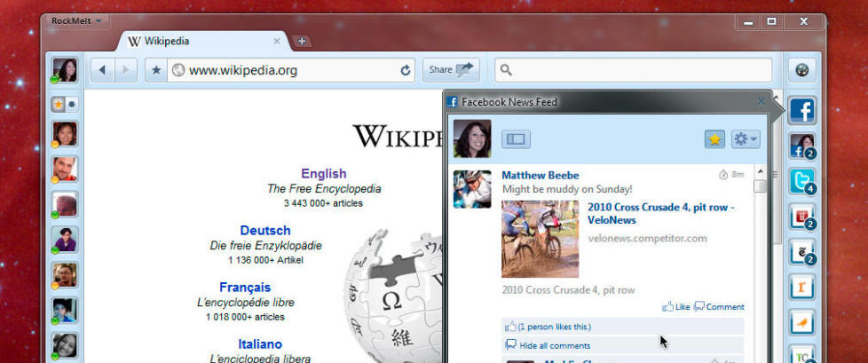Click the muddy bike race thumbnail
The image size is (868, 363).
pos(541,239)
